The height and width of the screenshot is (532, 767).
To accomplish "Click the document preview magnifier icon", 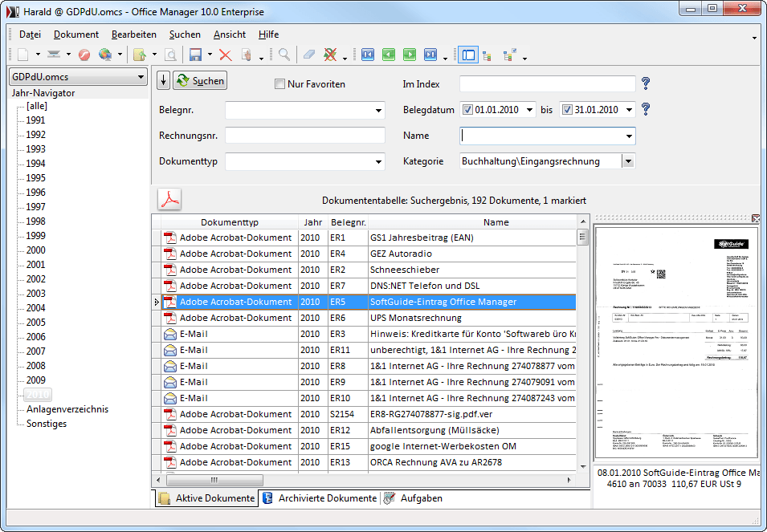I will [170, 55].
